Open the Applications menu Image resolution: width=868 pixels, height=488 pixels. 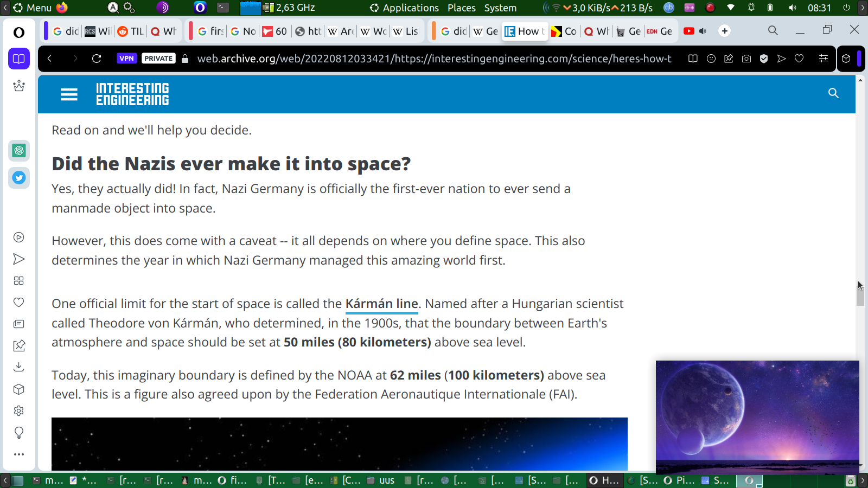404,8
